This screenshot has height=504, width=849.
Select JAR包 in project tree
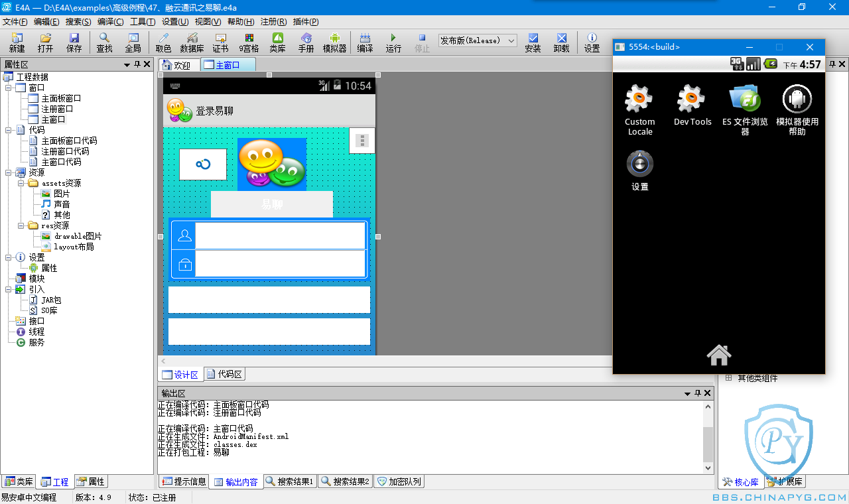tap(51, 300)
